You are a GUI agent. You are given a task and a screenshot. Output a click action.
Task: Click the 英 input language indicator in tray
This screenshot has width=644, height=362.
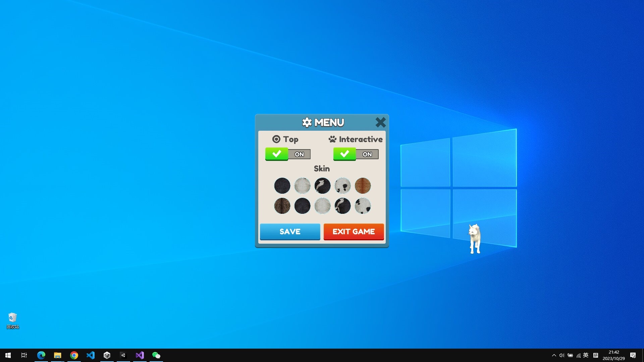click(586, 355)
